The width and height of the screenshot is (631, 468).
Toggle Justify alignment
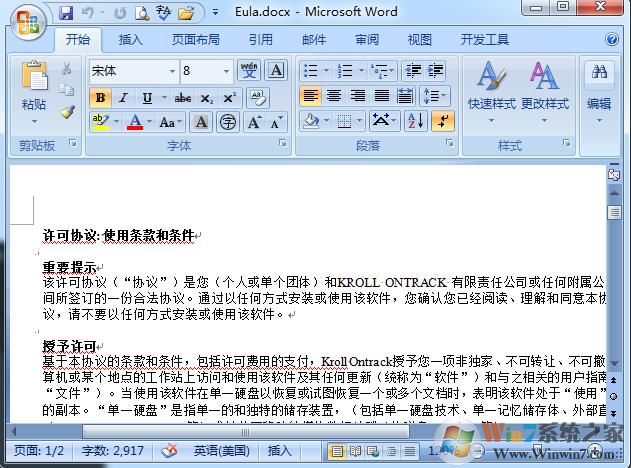tap(381, 96)
